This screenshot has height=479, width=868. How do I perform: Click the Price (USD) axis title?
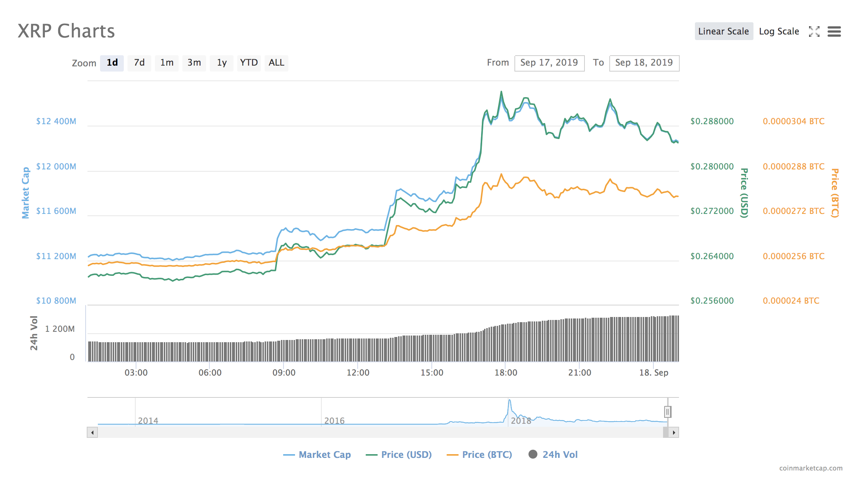pos(744,193)
